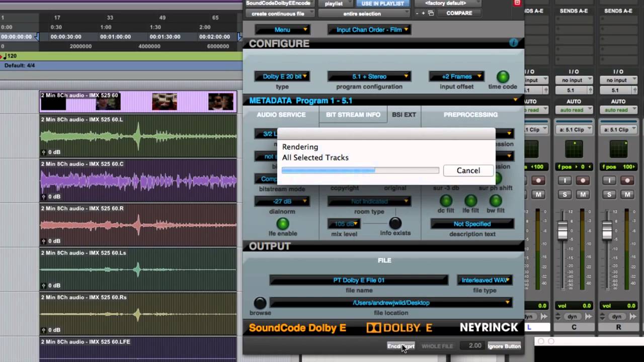The width and height of the screenshot is (644, 362).
Task: Click the double-arrow icon on R channel
Action: click(x=632, y=317)
